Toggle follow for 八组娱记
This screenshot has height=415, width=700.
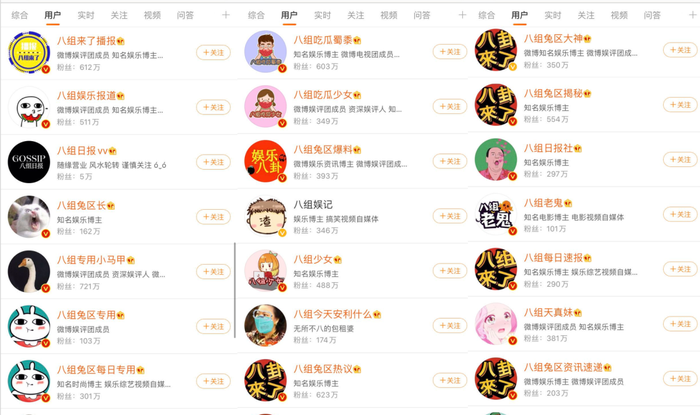(x=450, y=216)
